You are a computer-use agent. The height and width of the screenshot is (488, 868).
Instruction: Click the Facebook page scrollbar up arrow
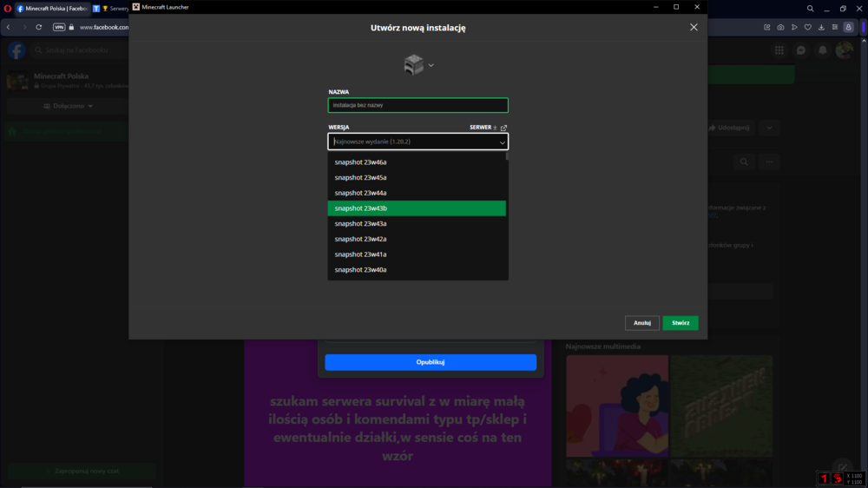[x=865, y=41]
